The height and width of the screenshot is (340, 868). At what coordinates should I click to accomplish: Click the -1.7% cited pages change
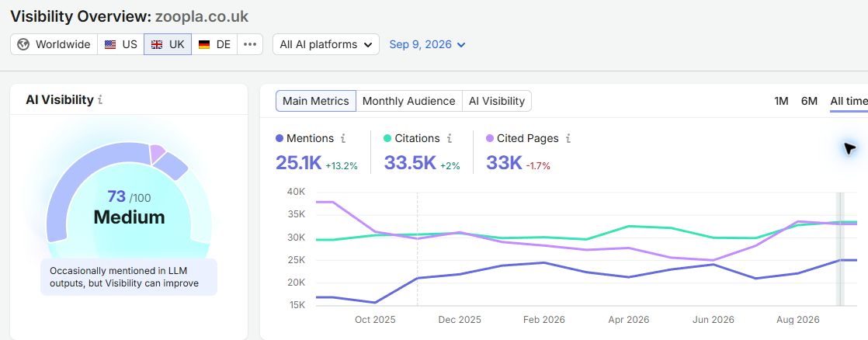click(538, 165)
